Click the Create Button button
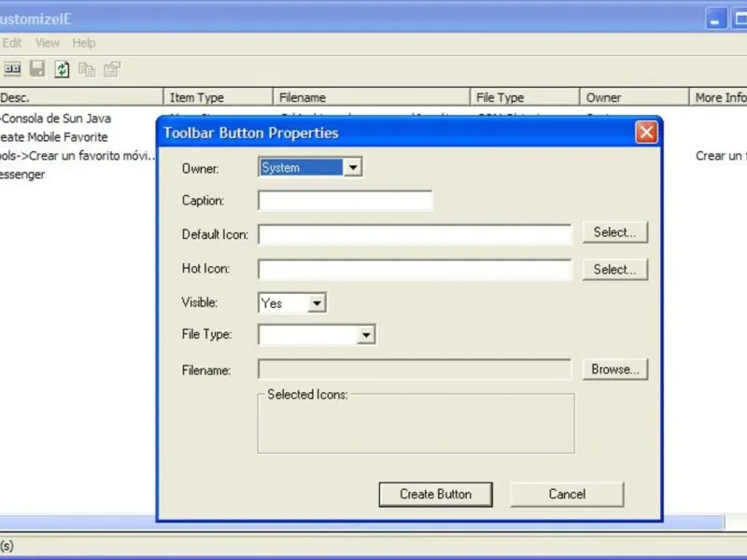 tap(435, 495)
